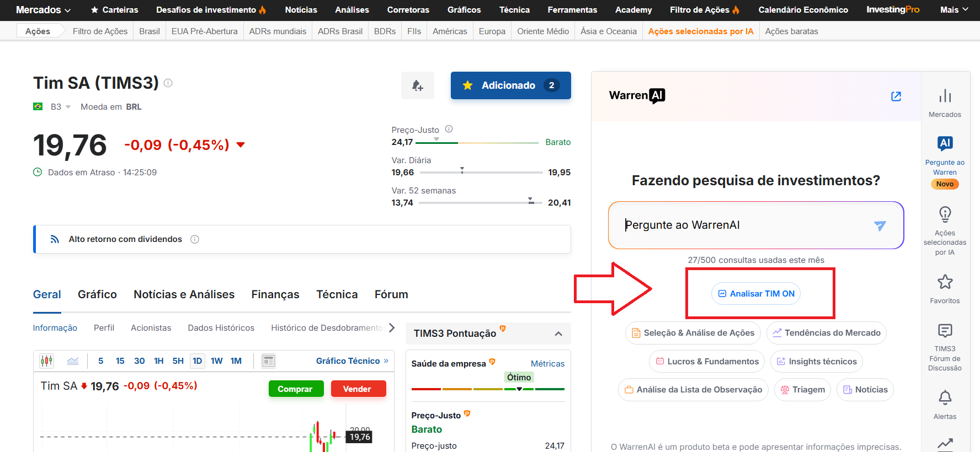Screen dimensions: 980x452
Task: Open the Gráfico Técnico link
Action: point(352,361)
